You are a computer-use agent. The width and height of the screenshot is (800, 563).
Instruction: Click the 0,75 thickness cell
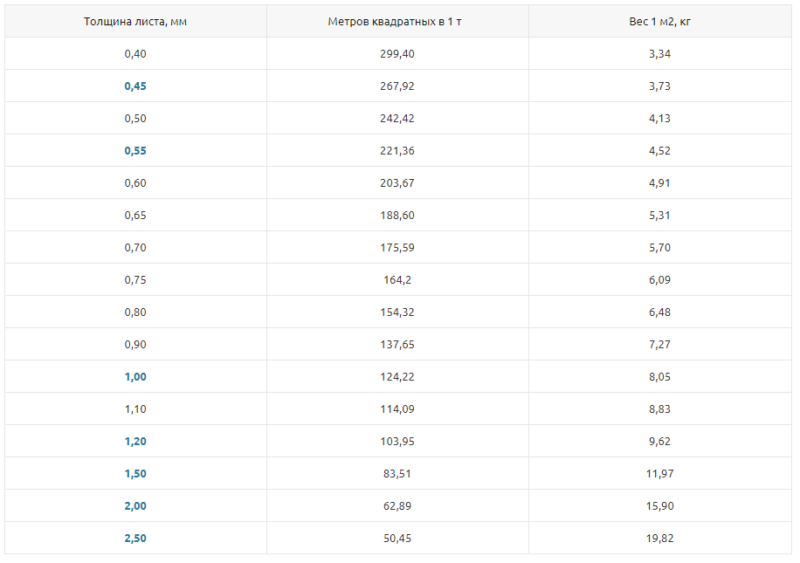coord(135,280)
